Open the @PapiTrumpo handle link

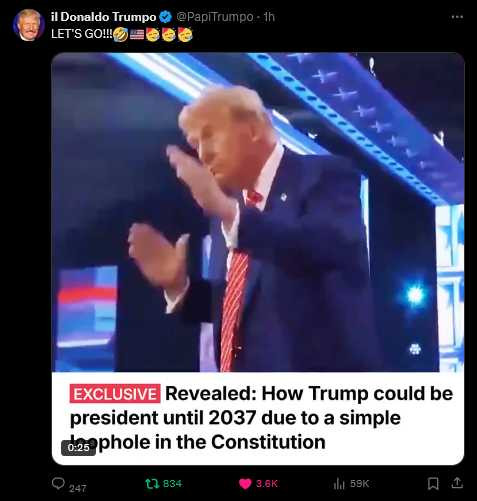(x=215, y=17)
